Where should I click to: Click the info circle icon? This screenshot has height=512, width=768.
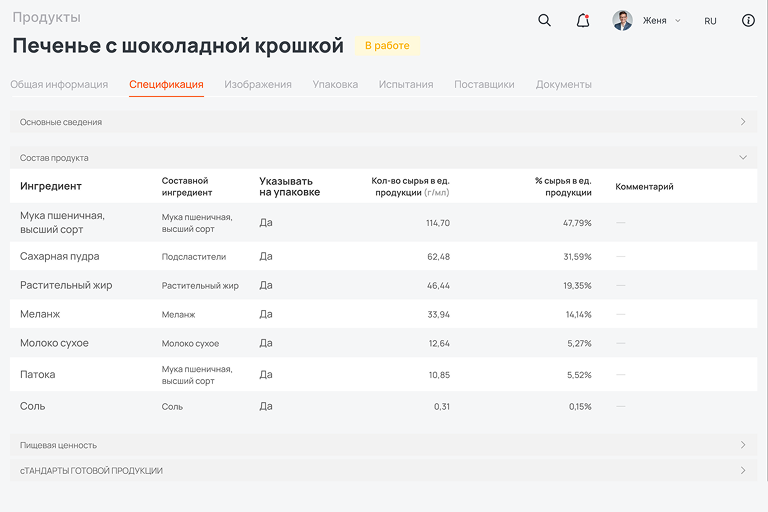pyautogui.click(x=748, y=20)
